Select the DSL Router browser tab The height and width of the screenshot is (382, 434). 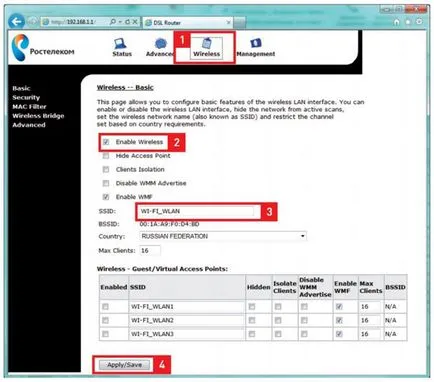point(188,23)
